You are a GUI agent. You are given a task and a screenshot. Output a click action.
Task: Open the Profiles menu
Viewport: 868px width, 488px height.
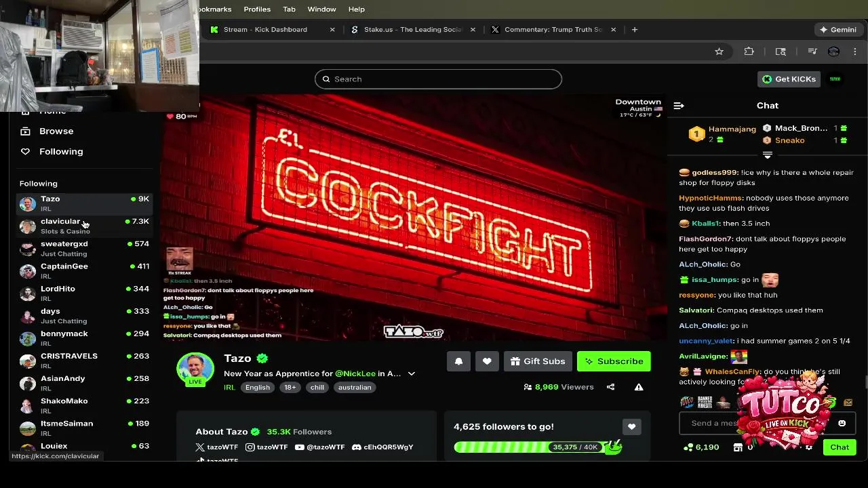(x=257, y=9)
